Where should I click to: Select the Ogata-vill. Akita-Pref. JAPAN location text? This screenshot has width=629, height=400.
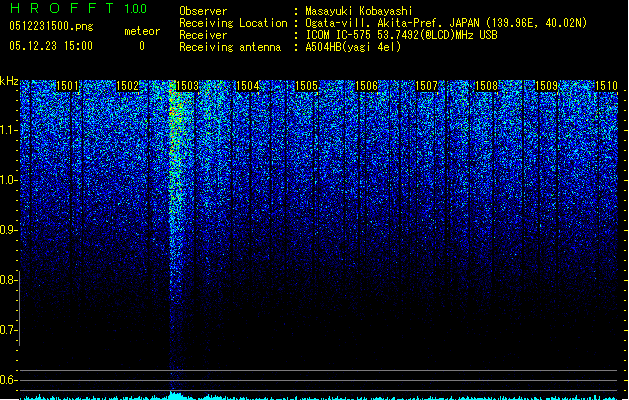(446, 23)
